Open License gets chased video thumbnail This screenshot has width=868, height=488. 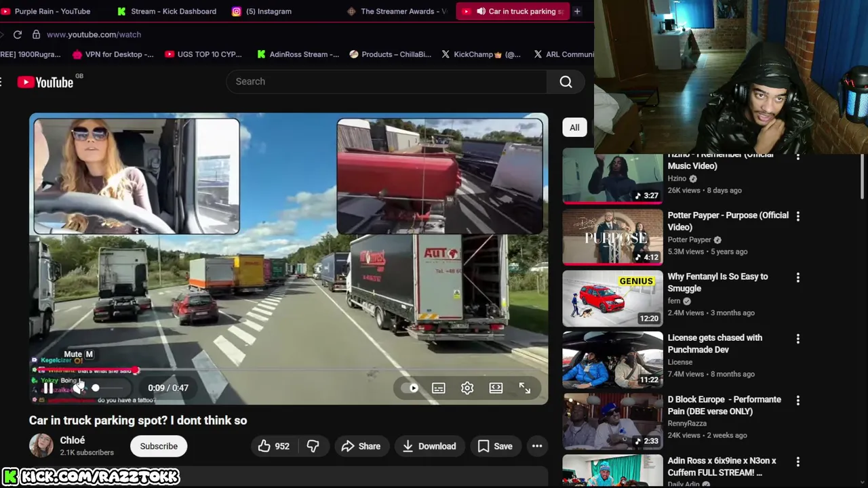click(612, 359)
